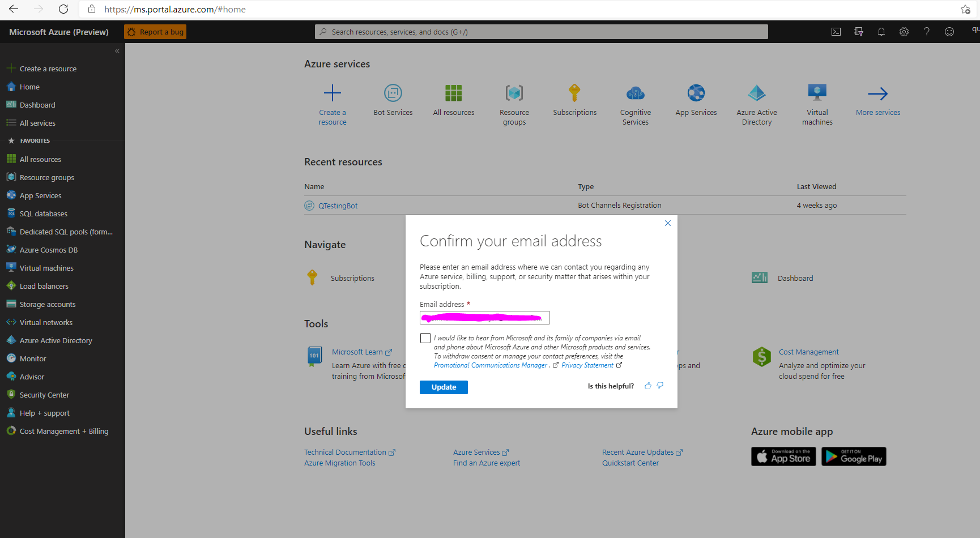Screen dimensions: 980x538
Task: Open the Privacy Statement link
Action: tap(587, 365)
